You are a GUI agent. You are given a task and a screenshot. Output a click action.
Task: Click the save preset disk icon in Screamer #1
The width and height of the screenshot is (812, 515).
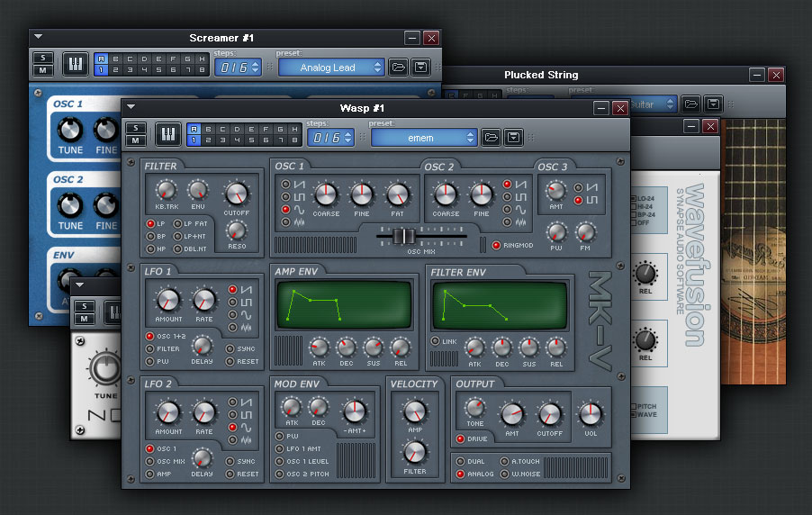pos(420,68)
